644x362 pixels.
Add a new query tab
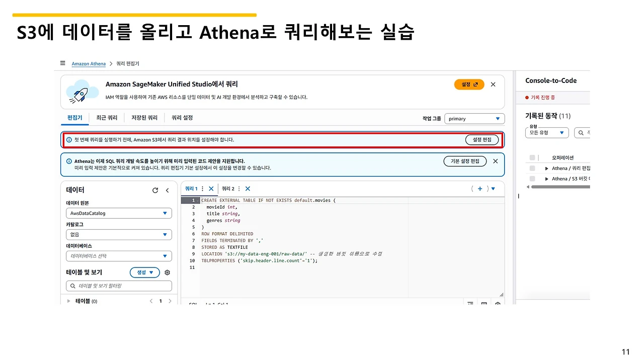[480, 189]
